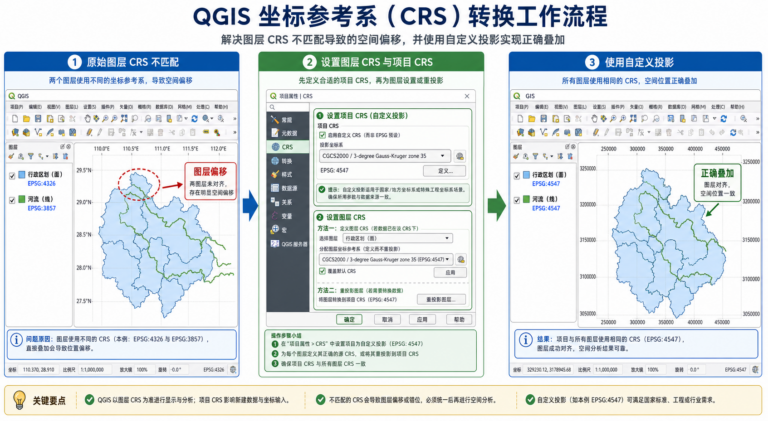Screen dimensions: 768x421
Task: Click 确定 button in Project Properties dialog
Action: (349, 319)
